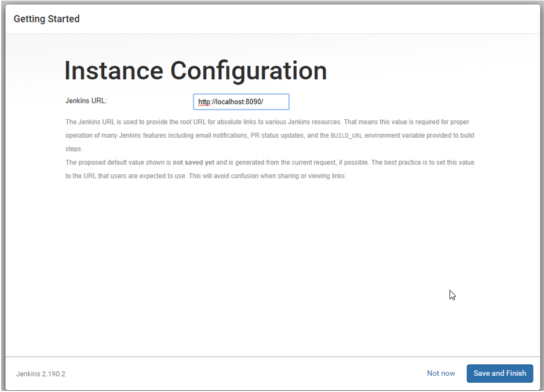Click the Save and Finish button

click(x=499, y=373)
